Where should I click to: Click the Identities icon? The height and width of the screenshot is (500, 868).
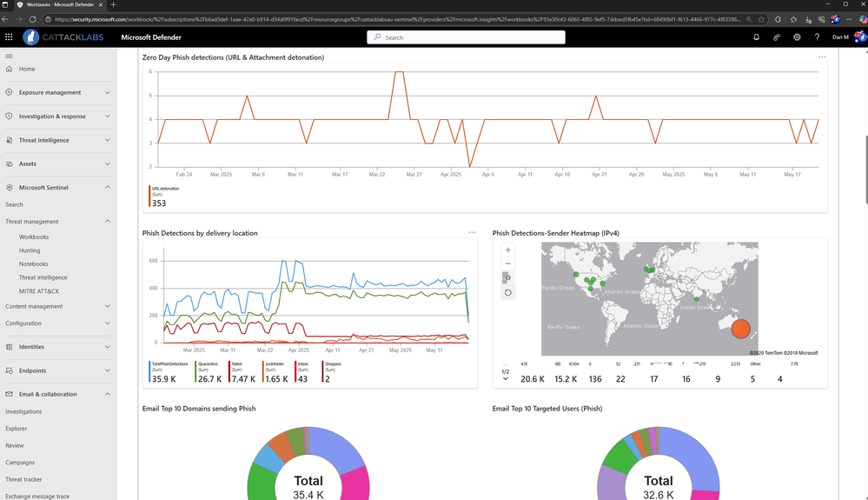click(9, 347)
